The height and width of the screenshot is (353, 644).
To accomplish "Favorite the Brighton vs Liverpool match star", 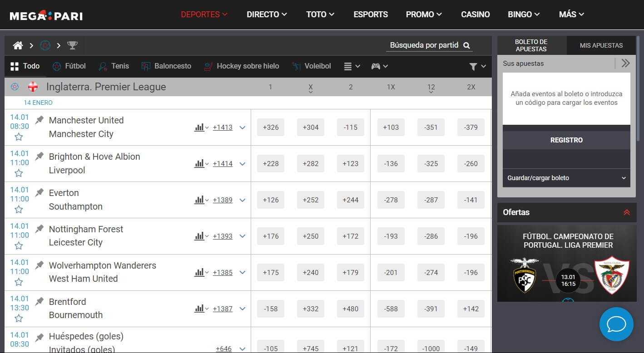I will [19, 173].
